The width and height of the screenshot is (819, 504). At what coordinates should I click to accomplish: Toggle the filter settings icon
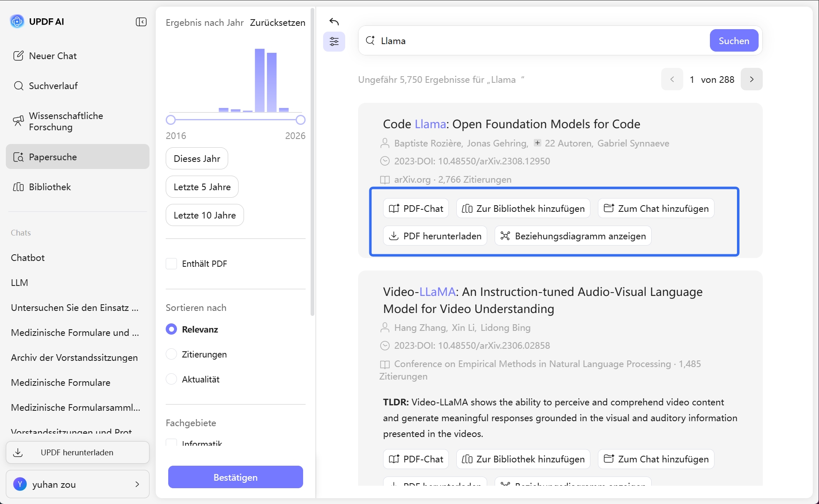point(334,41)
